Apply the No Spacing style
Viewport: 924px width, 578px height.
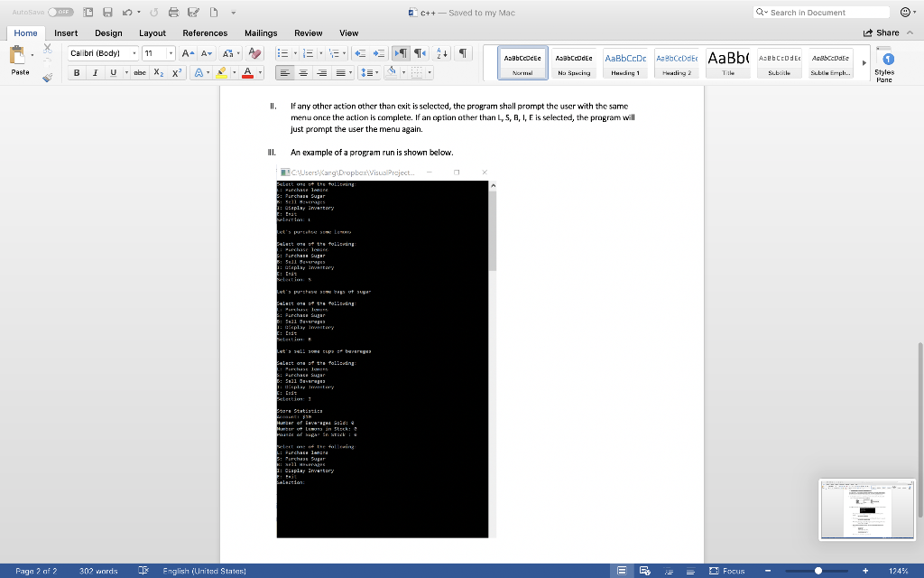coord(574,62)
